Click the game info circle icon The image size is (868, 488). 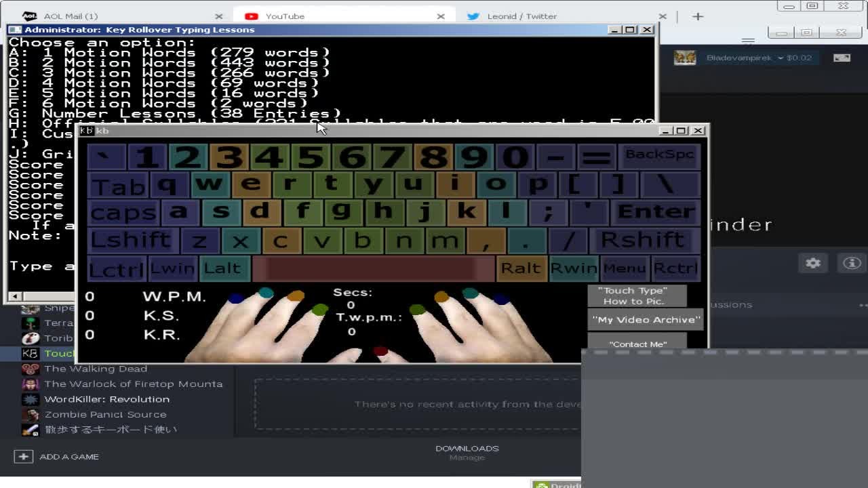(x=852, y=263)
